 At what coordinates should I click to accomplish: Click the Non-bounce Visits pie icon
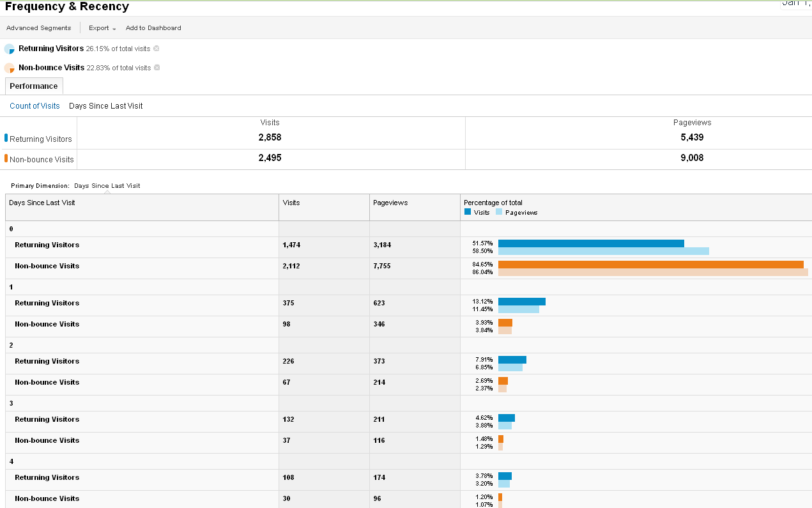(x=10, y=68)
